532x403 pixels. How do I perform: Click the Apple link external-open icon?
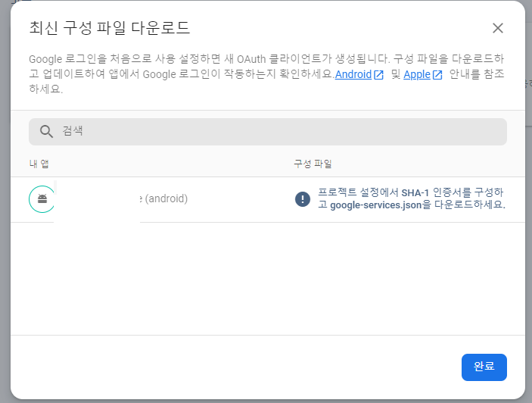click(437, 75)
